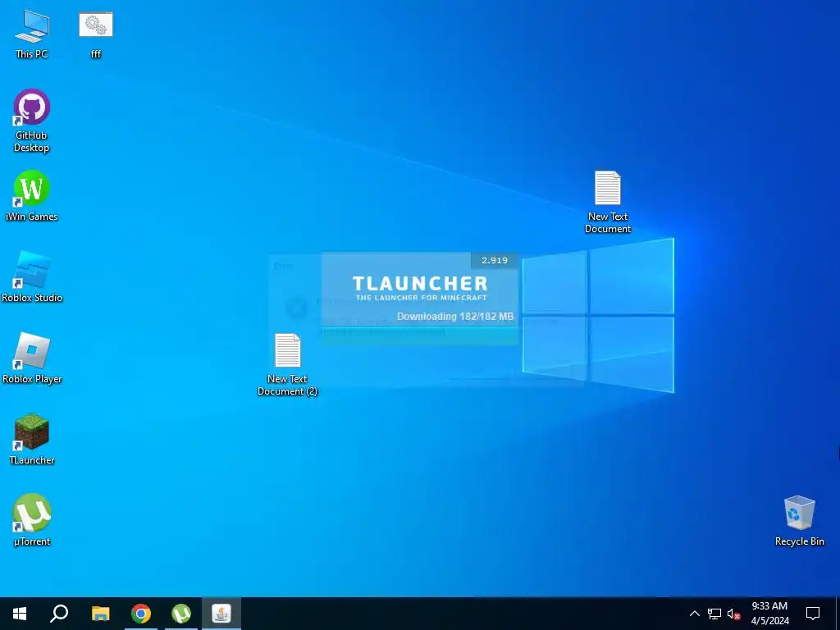Open the clock showing 9:33 AM
This screenshot has height=630, width=840.
coord(769,614)
